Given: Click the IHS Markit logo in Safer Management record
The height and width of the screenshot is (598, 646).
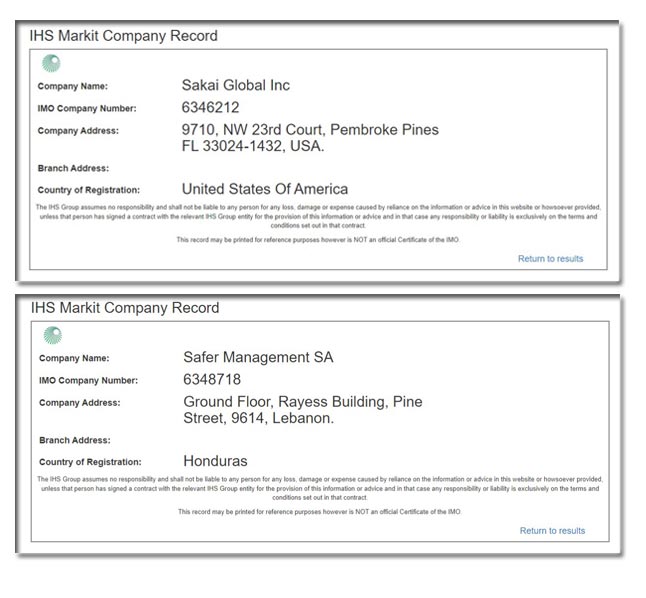Looking at the screenshot, I should [x=53, y=335].
